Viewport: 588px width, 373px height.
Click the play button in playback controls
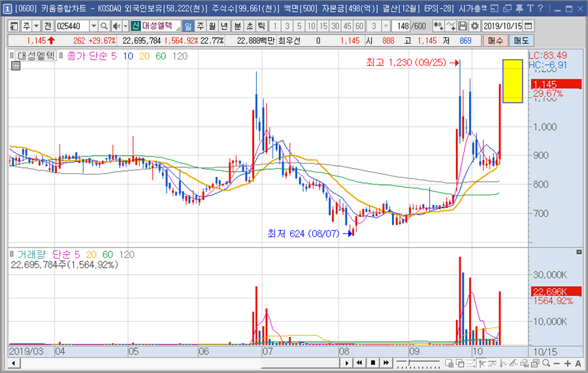click(x=346, y=363)
